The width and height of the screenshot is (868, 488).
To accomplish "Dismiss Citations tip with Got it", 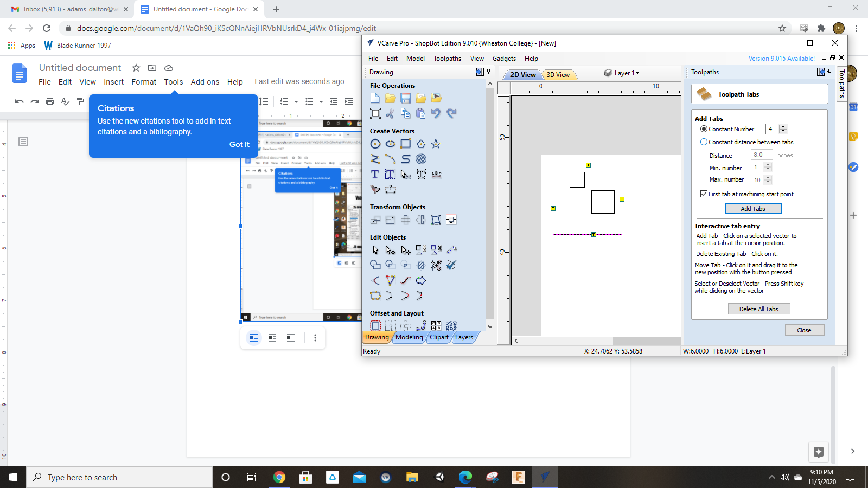I will pyautogui.click(x=239, y=144).
